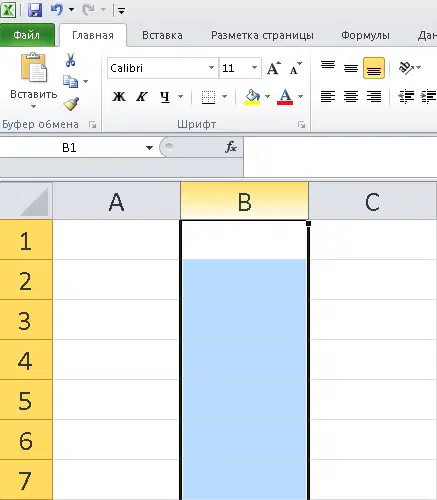Toggle bold formatting with the Ж button
This screenshot has width=437, height=500.
tap(119, 97)
